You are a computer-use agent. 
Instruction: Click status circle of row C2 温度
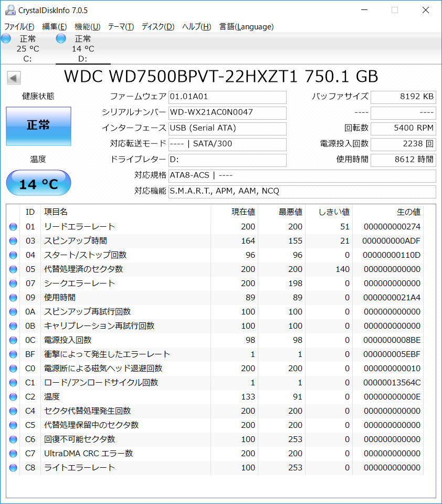click(x=13, y=397)
